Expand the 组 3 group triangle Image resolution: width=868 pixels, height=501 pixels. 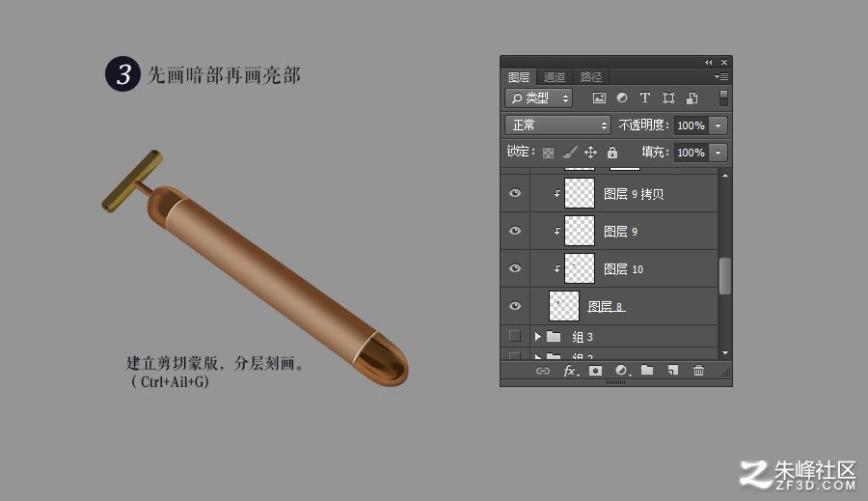pos(537,336)
